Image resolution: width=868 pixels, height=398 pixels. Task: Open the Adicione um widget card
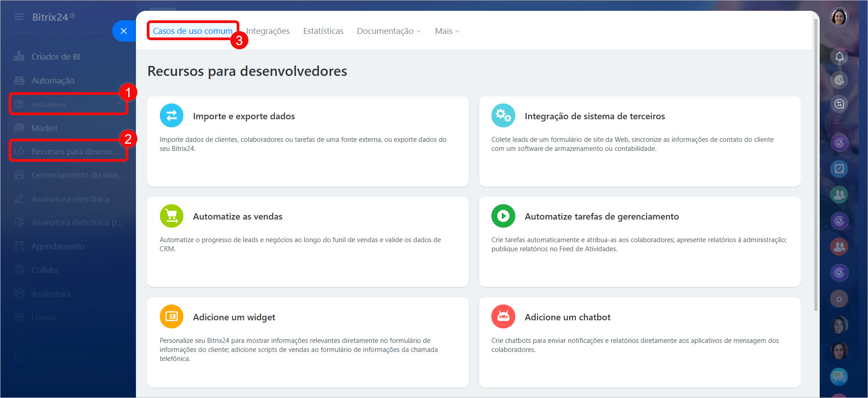click(x=308, y=342)
